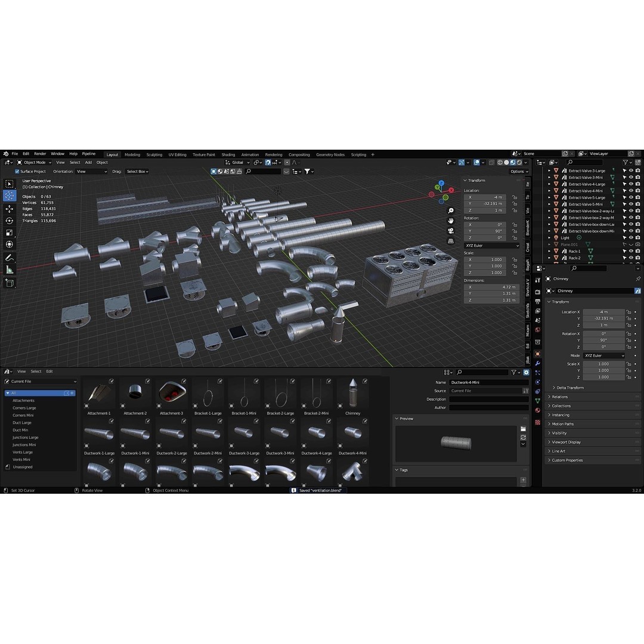Open the XYZ Euler rotation mode dropdown
Screen dimensions: 644x644
[492, 246]
